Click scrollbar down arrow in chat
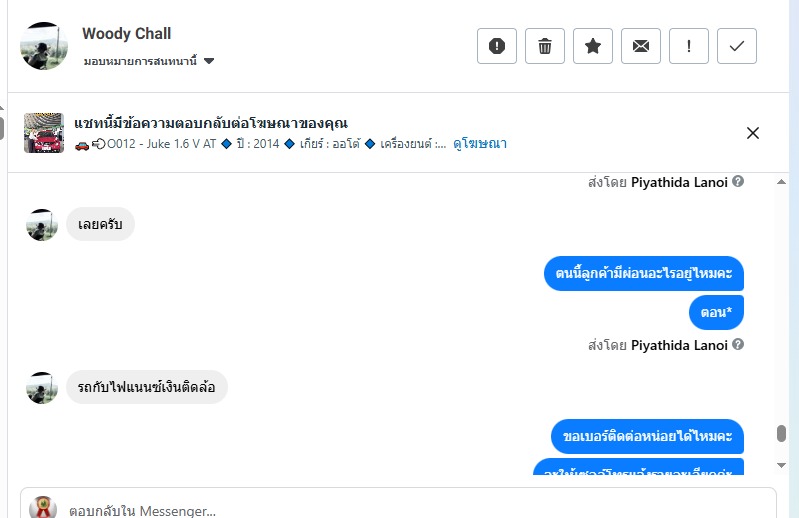Screen dimensions: 799x518 [781, 465]
